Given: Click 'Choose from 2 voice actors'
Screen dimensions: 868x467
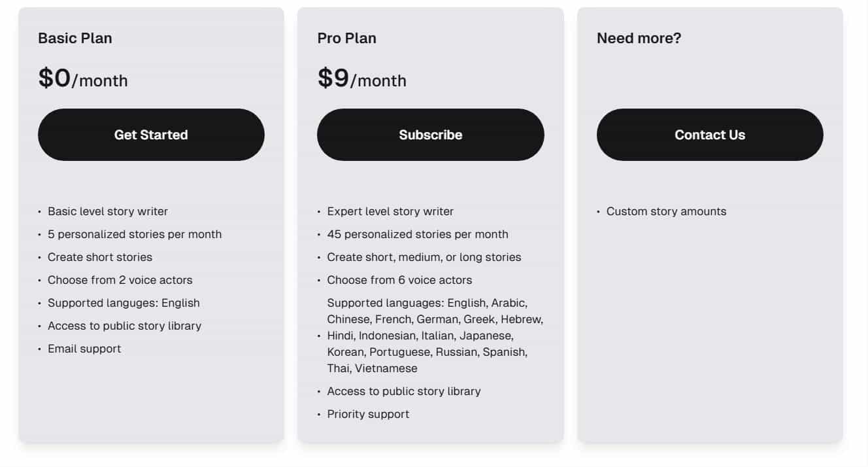Looking at the screenshot, I should [120, 280].
